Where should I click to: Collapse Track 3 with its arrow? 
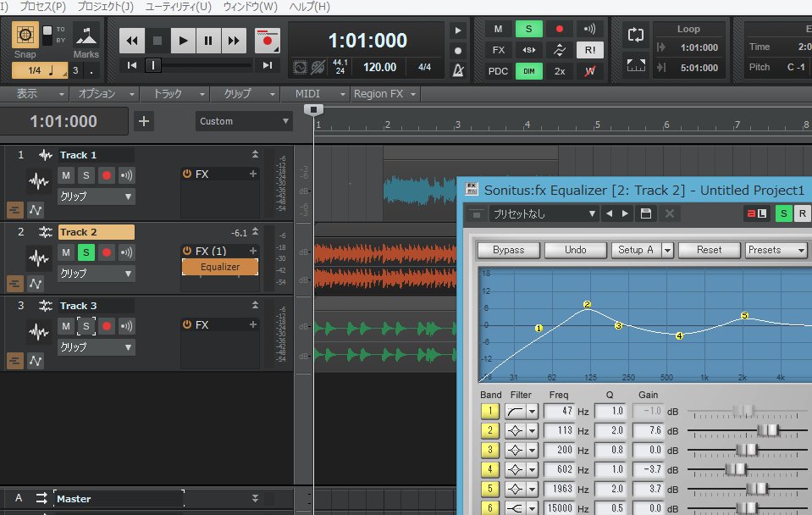(255, 305)
